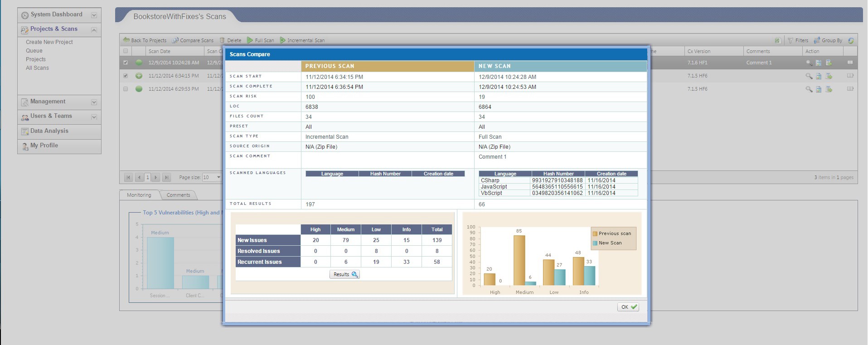This screenshot has height=345, width=868.
Task: Open the Filters funnel in the toolbar
Action: pos(790,40)
